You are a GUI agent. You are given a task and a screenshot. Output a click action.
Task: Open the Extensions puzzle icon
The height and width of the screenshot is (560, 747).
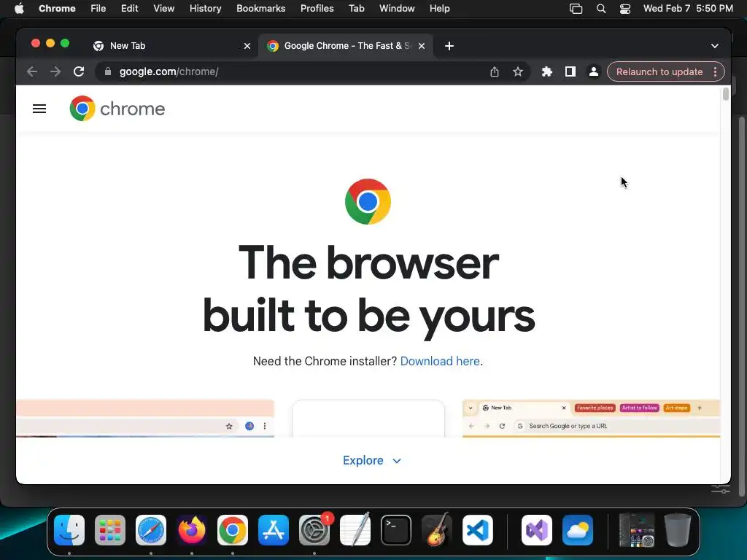[x=547, y=71]
